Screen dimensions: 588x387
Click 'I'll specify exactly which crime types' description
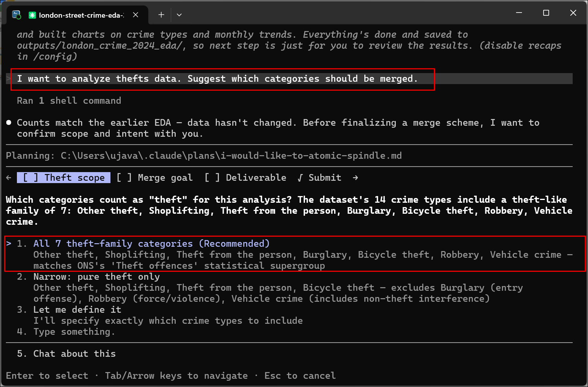click(x=168, y=321)
